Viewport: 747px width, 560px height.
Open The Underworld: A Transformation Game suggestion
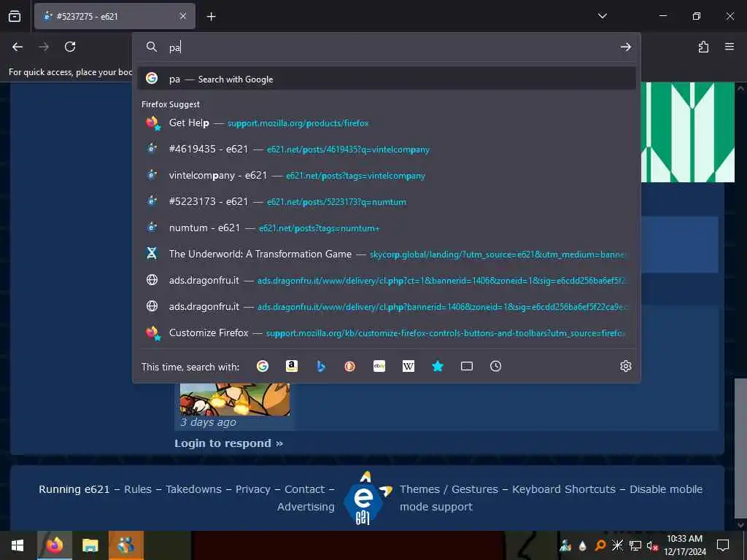coord(387,254)
